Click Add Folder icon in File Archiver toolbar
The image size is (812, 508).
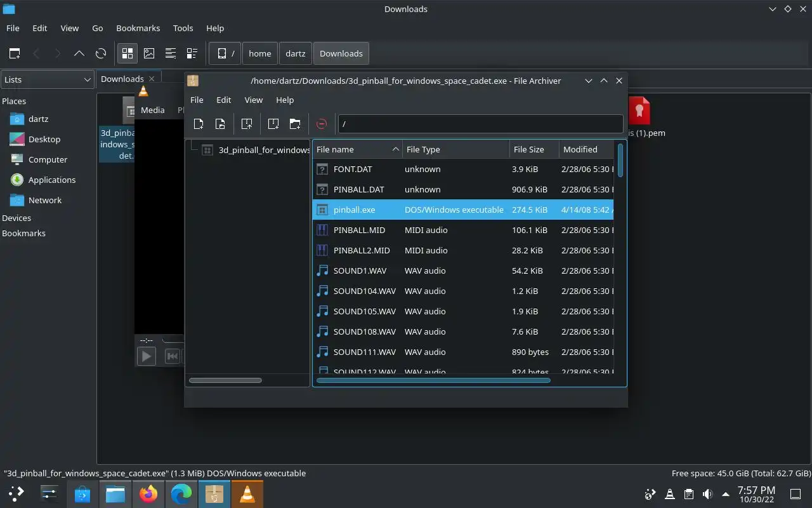point(295,124)
